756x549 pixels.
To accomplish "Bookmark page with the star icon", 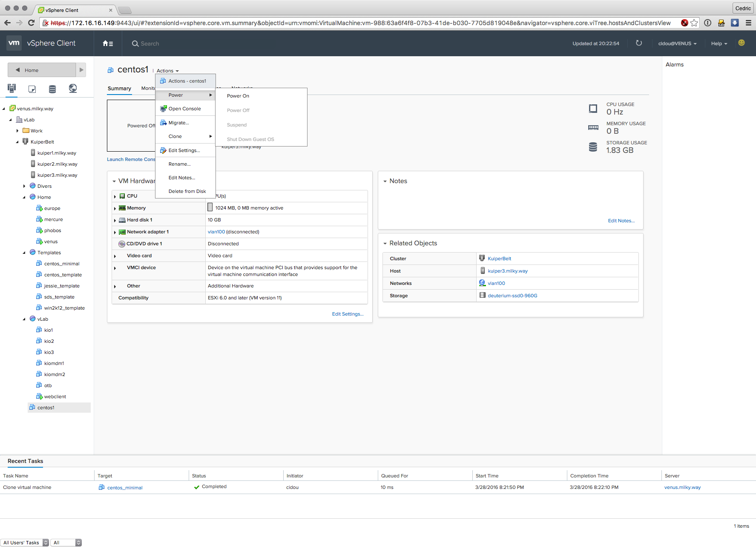I will [694, 23].
